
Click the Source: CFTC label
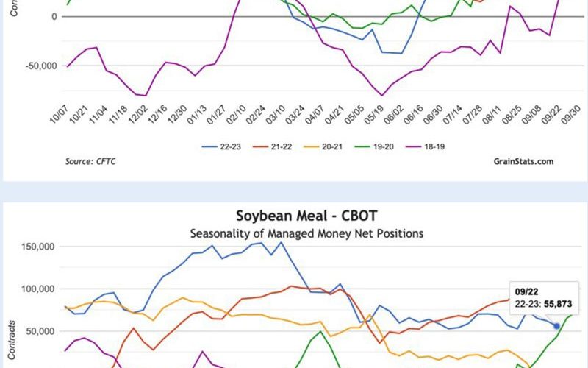pyautogui.click(x=90, y=161)
